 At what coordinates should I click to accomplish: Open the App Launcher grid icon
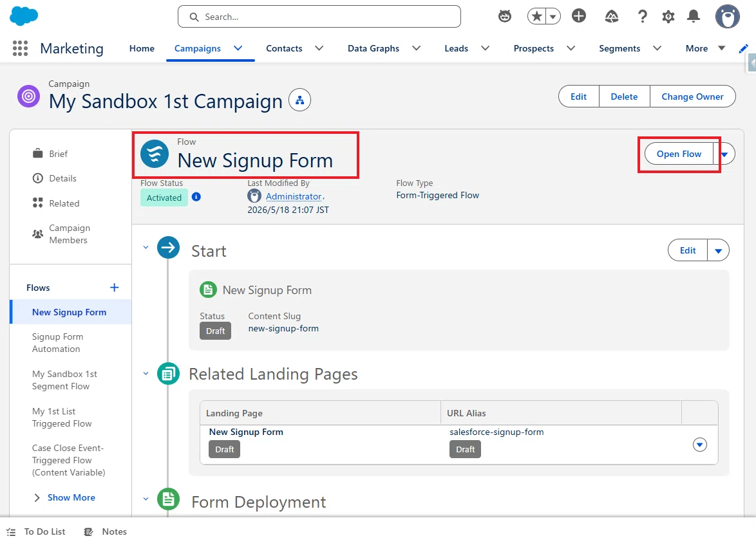coord(20,48)
